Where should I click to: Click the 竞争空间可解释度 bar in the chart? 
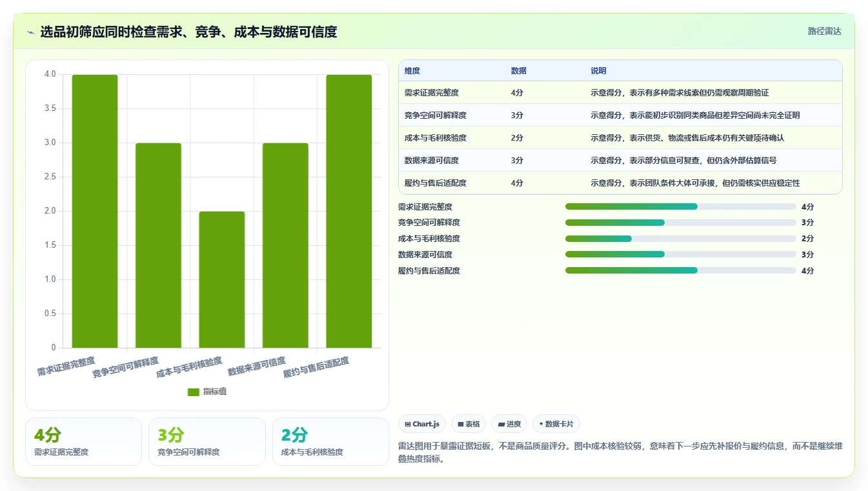(158, 245)
